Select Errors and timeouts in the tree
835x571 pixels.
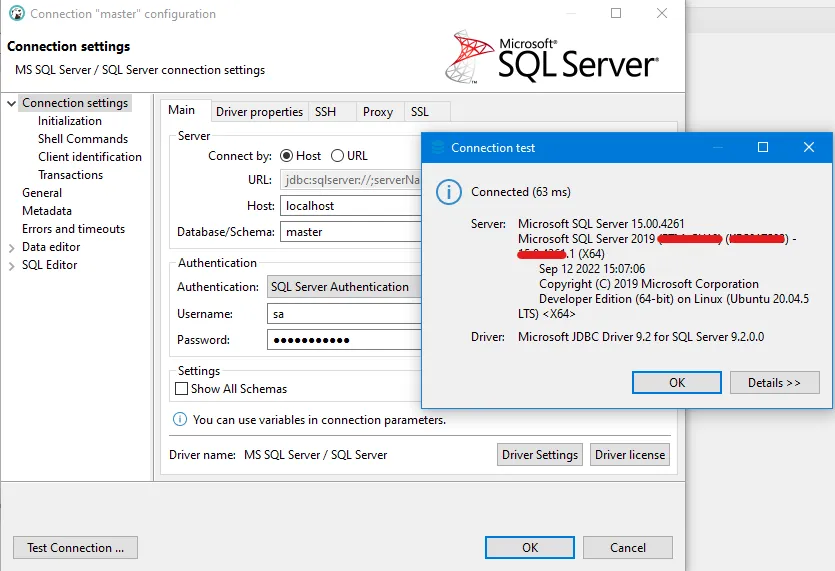coord(73,229)
